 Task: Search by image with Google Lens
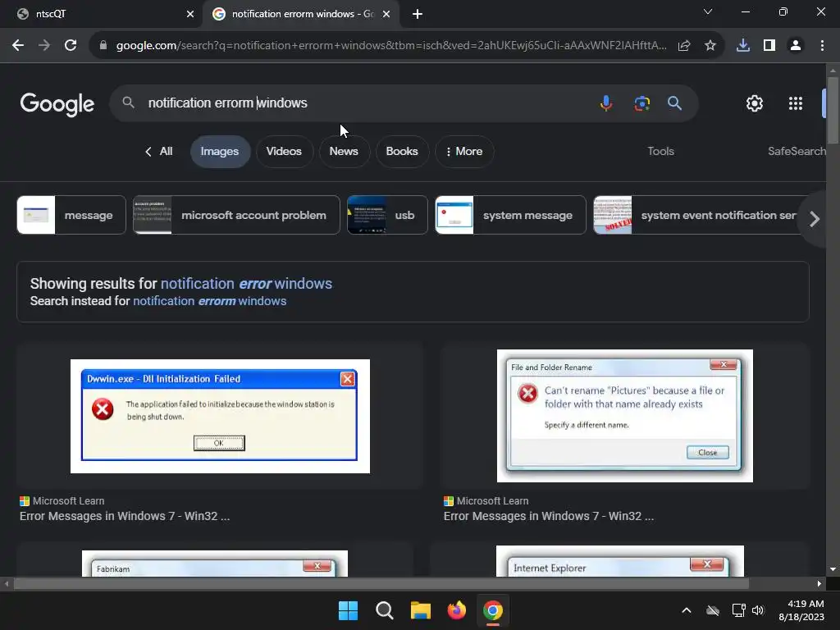[641, 103]
